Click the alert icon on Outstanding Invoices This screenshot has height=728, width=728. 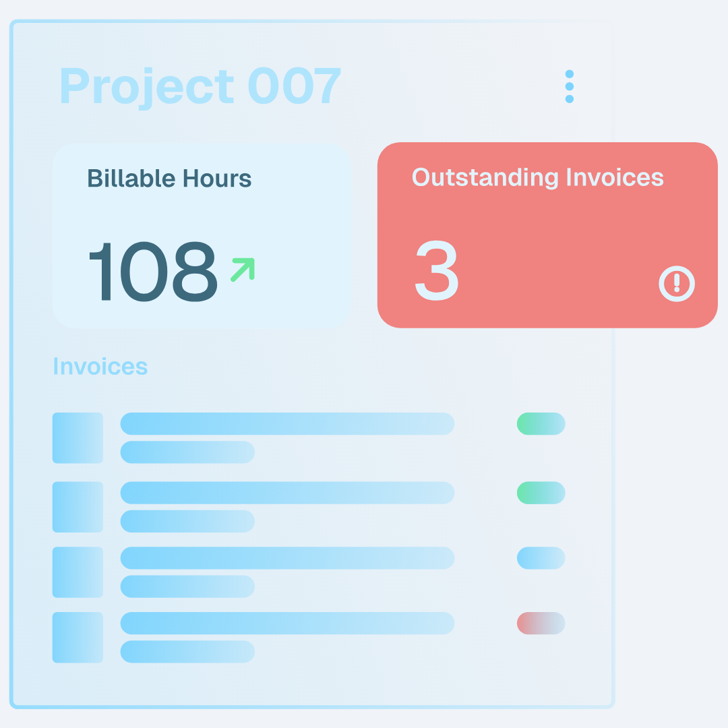(x=676, y=284)
